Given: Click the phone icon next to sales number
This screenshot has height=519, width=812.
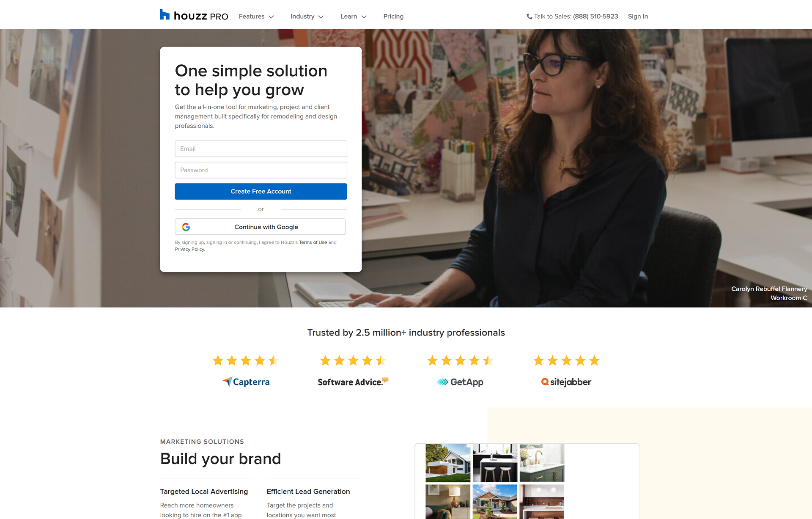Looking at the screenshot, I should click(x=529, y=16).
